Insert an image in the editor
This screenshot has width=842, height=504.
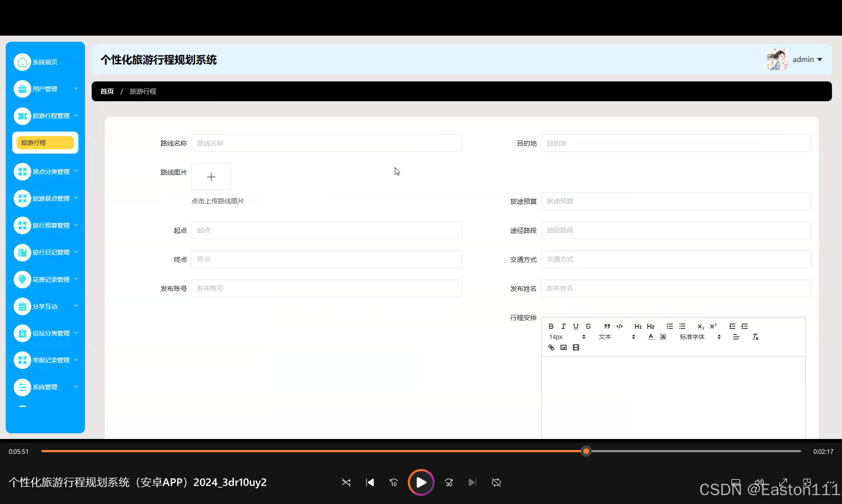[x=563, y=348]
